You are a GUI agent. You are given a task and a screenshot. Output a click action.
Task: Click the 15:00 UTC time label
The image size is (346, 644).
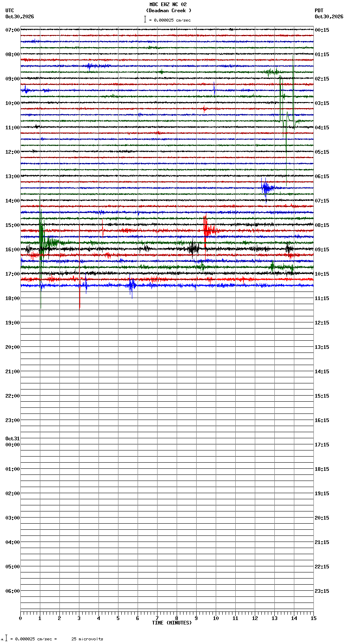pyautogui.click(x=13, y=225)
